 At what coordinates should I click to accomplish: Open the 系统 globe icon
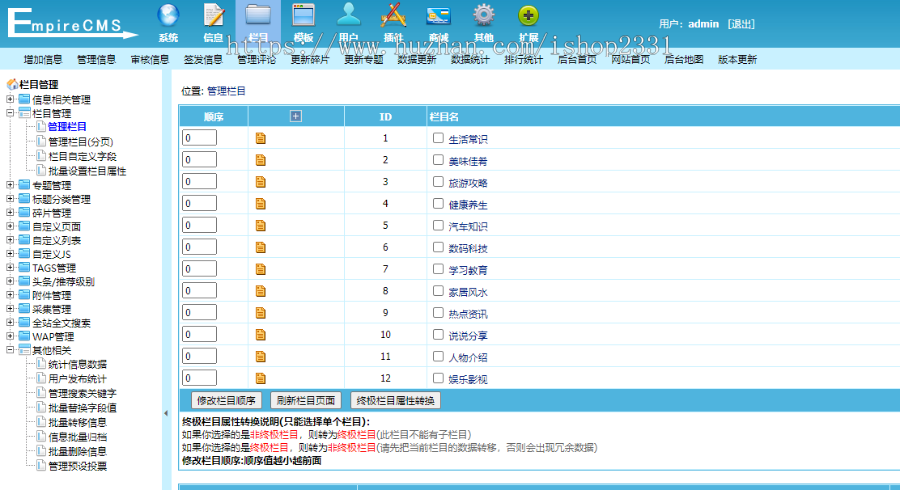pyautogui.click(x=168, y=15)
